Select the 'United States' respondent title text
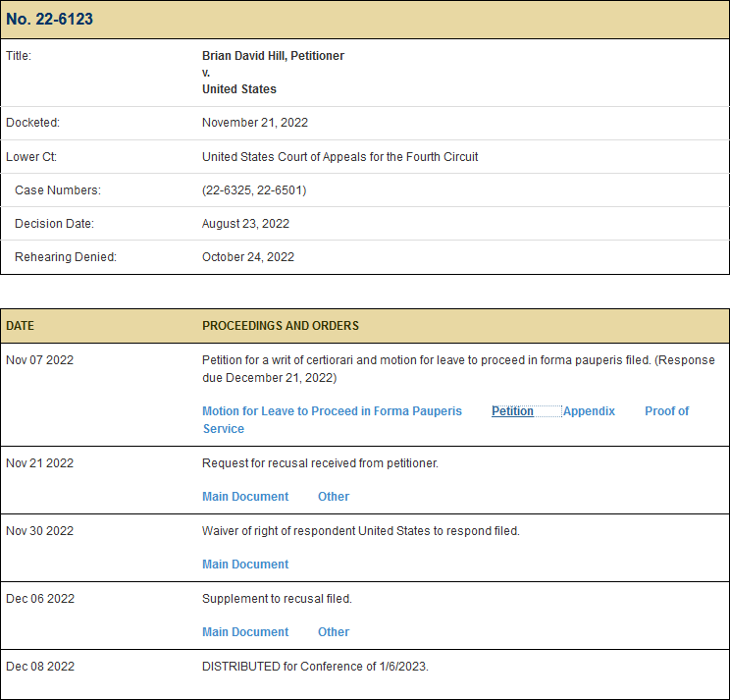Image resolution: width=730 pixels, height=700 pixels. [x=238, y=89]
